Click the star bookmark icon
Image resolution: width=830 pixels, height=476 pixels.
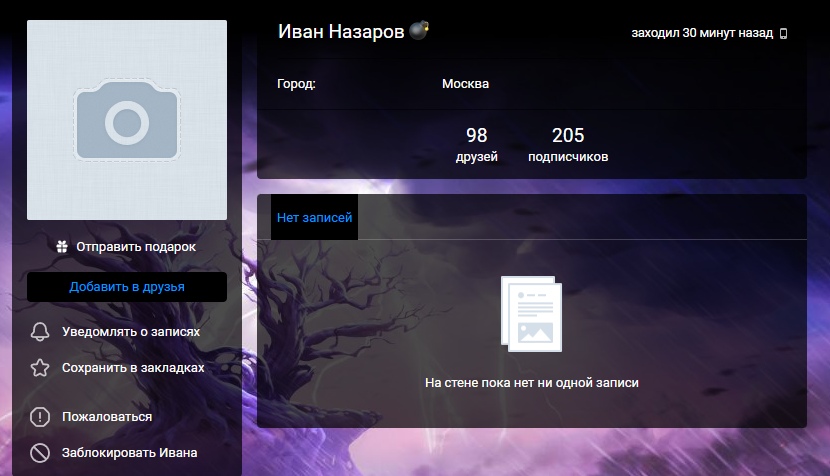(40, 368)
